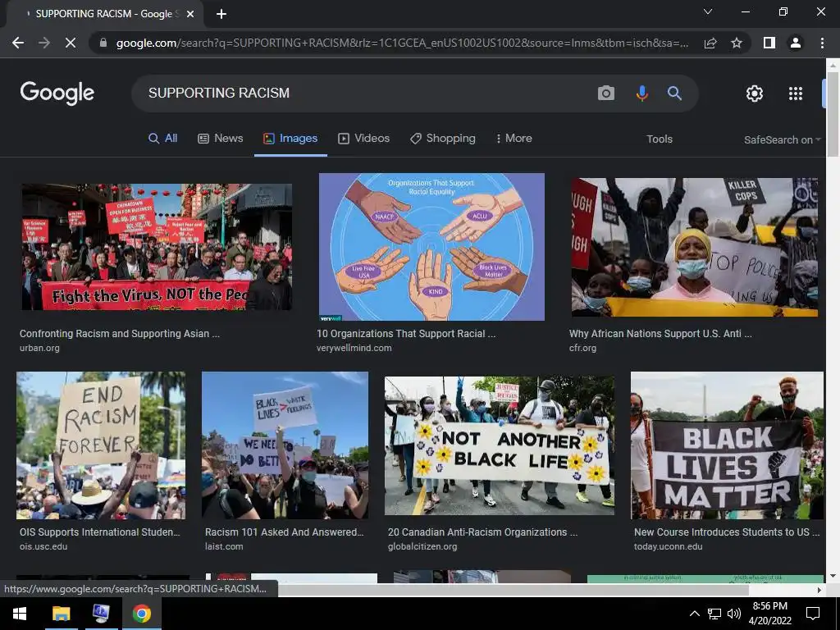Click the page vertical scrollbar
Viewport: 840px width, 630px height.
point(833,115)
